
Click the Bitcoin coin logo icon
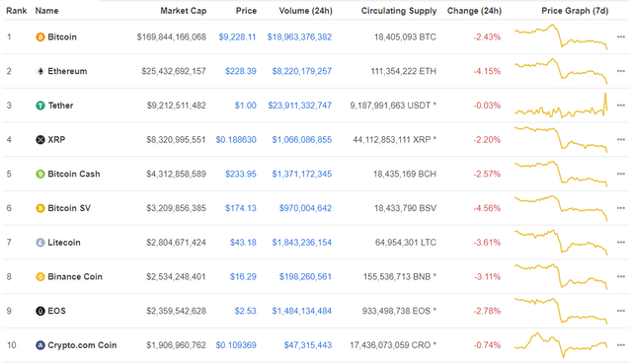pyautogui.click(x=39, y=37)
